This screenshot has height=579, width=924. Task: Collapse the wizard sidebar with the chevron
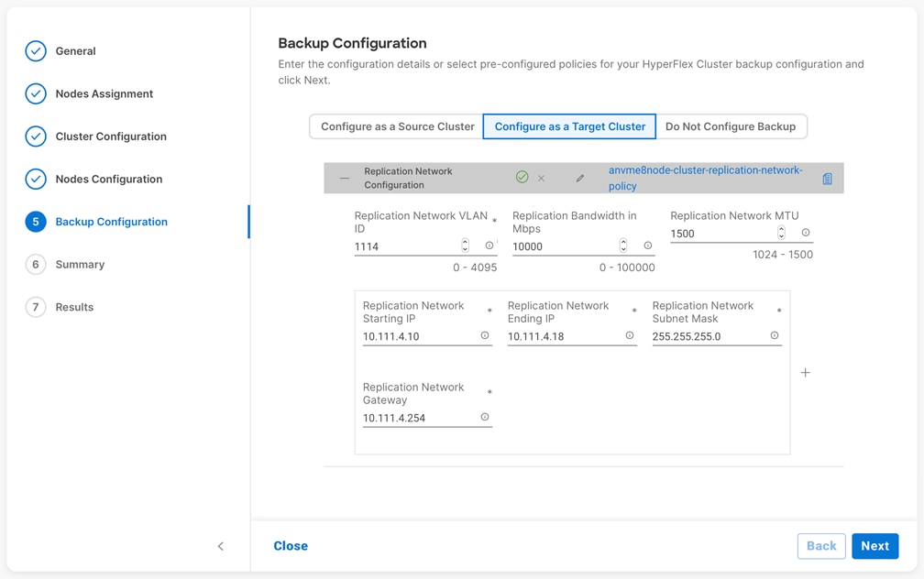pos(220,546)
